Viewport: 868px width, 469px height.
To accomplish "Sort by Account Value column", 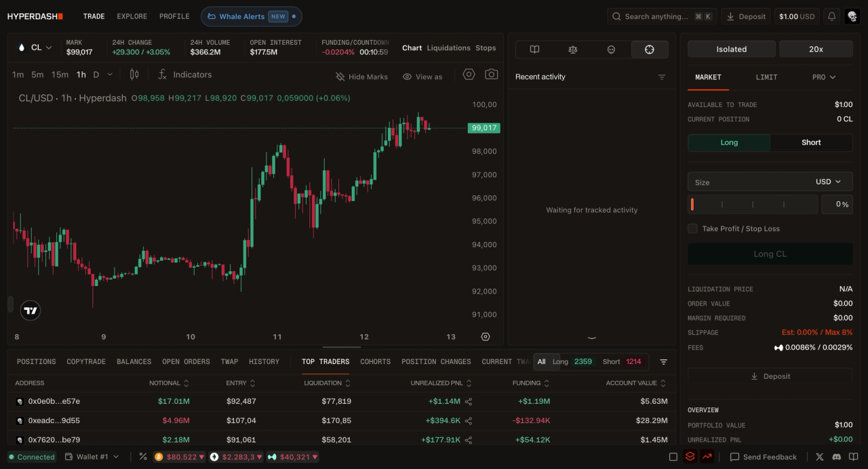I will pyautogui.click(x=636, y=383).
